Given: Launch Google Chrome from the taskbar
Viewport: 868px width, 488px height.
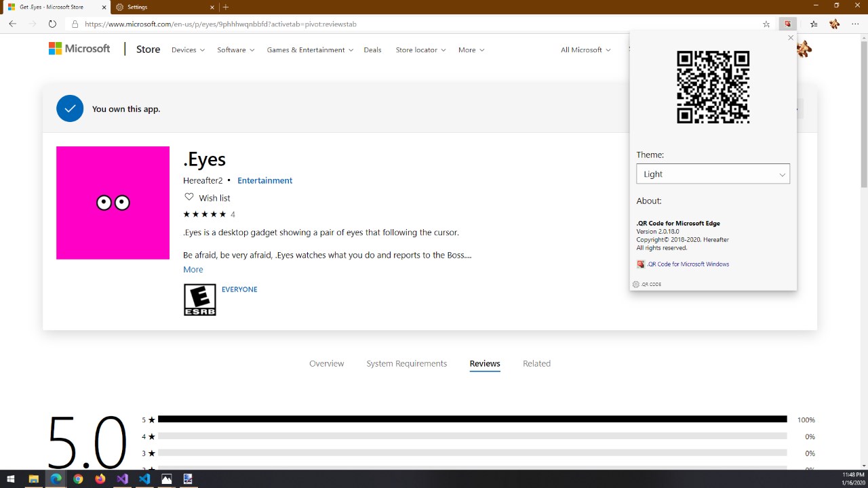Looking at the screenshot, I should click(x=78, y=479).
